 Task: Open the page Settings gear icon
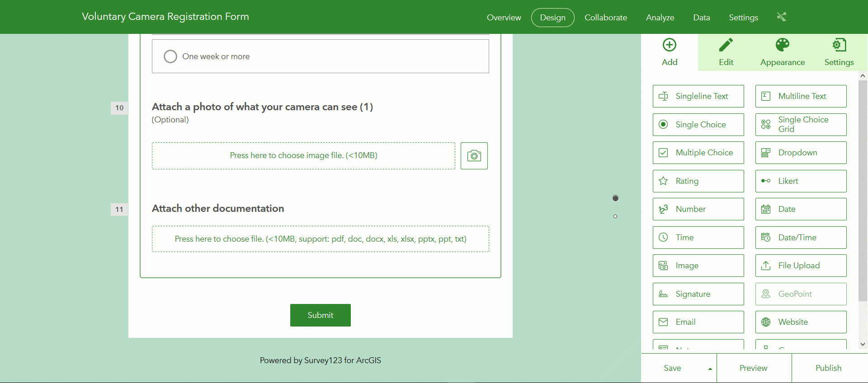pos(839,45)
